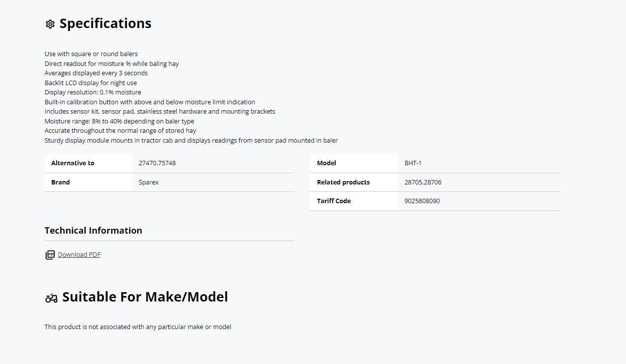Viewport: 626px width, 364px height.
Task: Click the Suitable For Make/Model heading
Action: (x=145, y=297)
